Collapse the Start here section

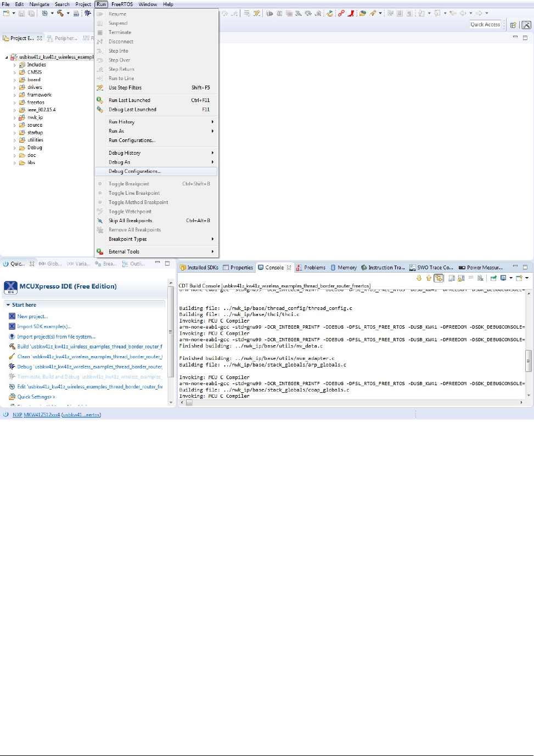pyautogui.click(x=8, y=304)
